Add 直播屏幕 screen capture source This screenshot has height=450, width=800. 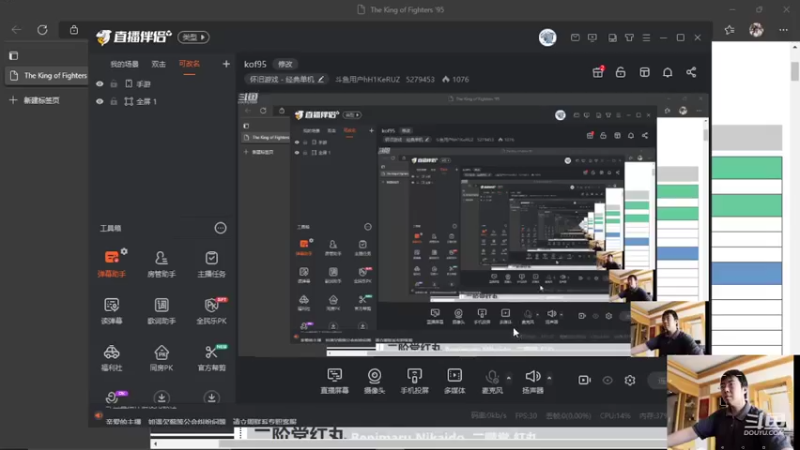pyautogui.click(x=334, y=381)
